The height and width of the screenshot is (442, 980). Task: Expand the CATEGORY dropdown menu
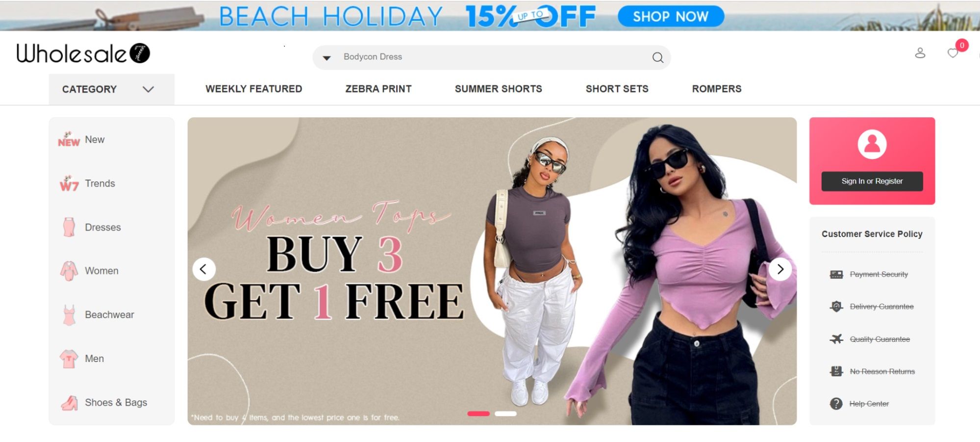point(111,89)
